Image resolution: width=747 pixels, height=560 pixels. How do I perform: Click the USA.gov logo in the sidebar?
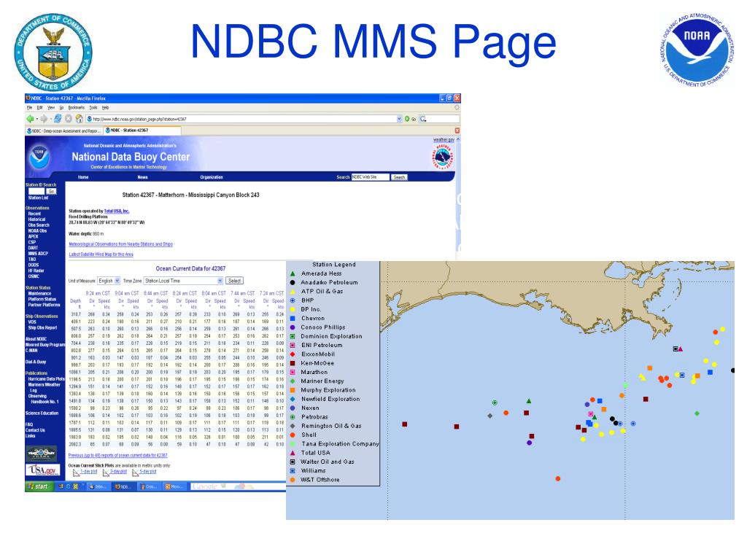[43, 470]
